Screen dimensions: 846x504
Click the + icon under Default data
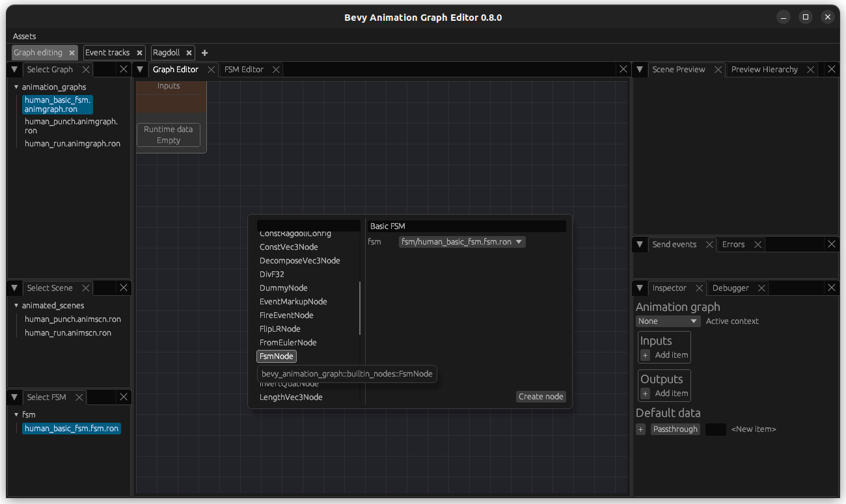coord(640,429)
